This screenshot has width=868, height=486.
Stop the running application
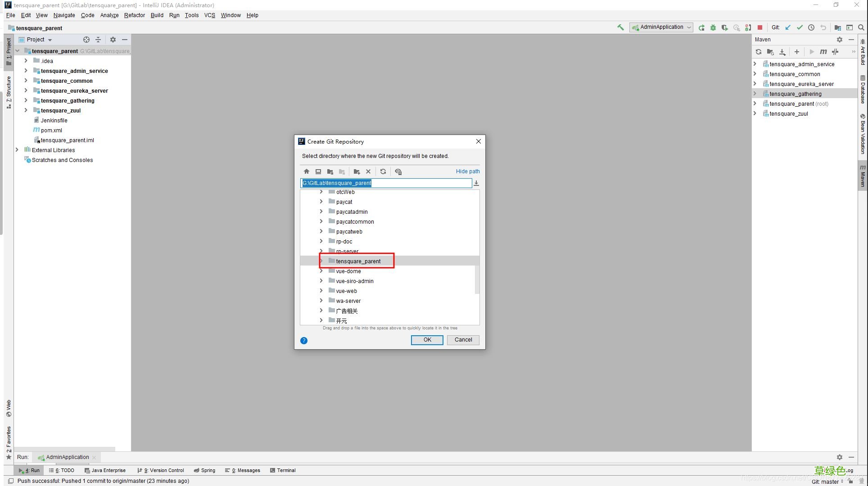tap(760, 27)
